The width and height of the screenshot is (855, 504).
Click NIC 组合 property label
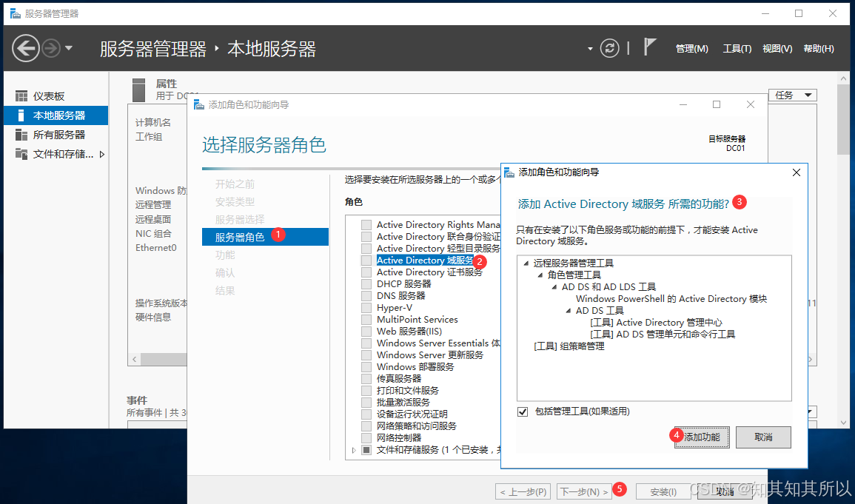(153, 234)
